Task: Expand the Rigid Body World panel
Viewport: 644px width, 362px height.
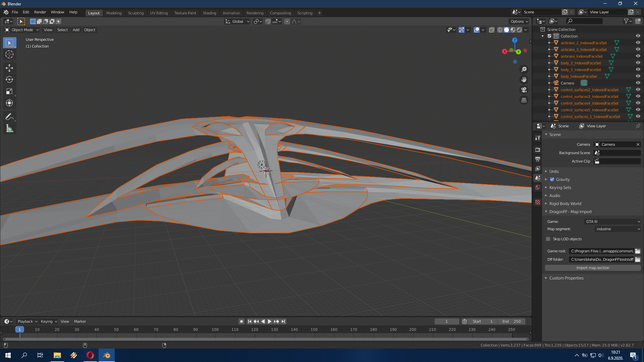Action: pyautogui.click(x=565, y=203)
